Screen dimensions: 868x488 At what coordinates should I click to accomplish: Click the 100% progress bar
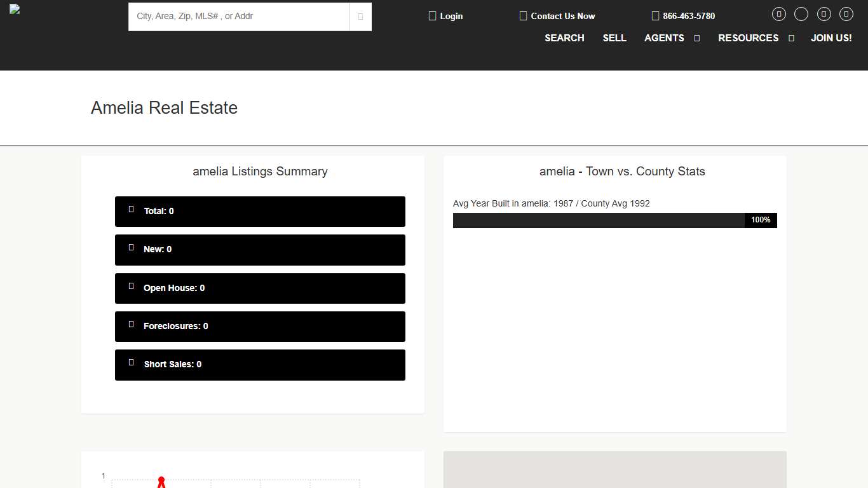[614, 220]
